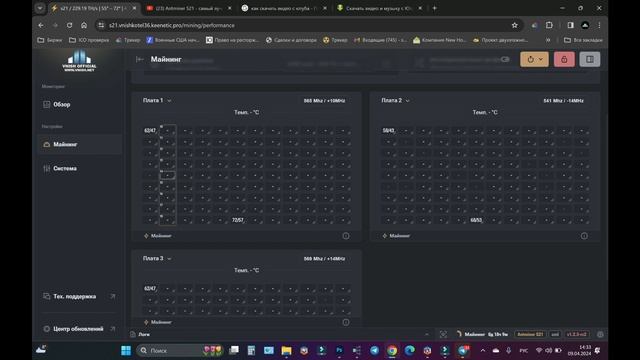
Task: Click the Майнинг status under Плата 3
Action: pyautogui.click(x=158, y=322)
